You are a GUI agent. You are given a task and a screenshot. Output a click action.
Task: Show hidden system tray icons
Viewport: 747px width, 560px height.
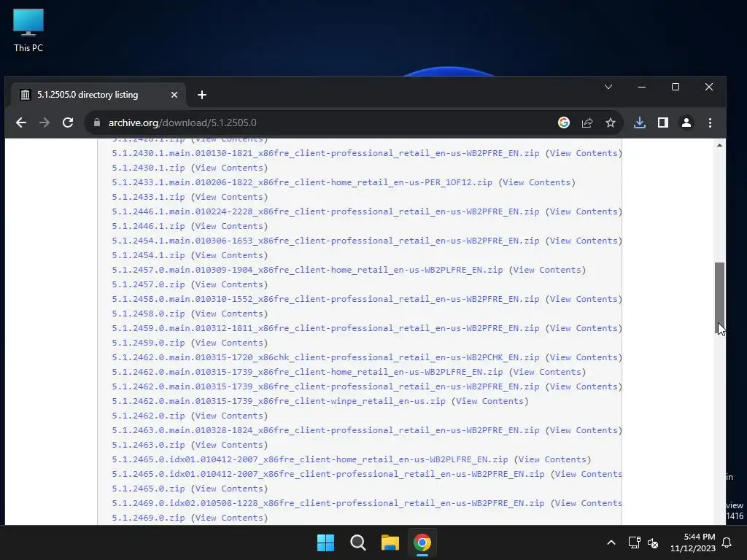pos(611,542)
